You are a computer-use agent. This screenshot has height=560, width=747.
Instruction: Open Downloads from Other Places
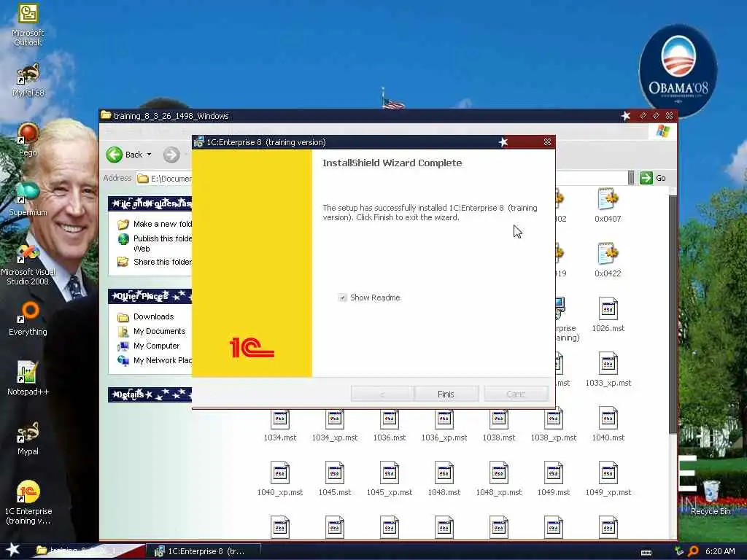pyautogui.click(x=145, y=316)
